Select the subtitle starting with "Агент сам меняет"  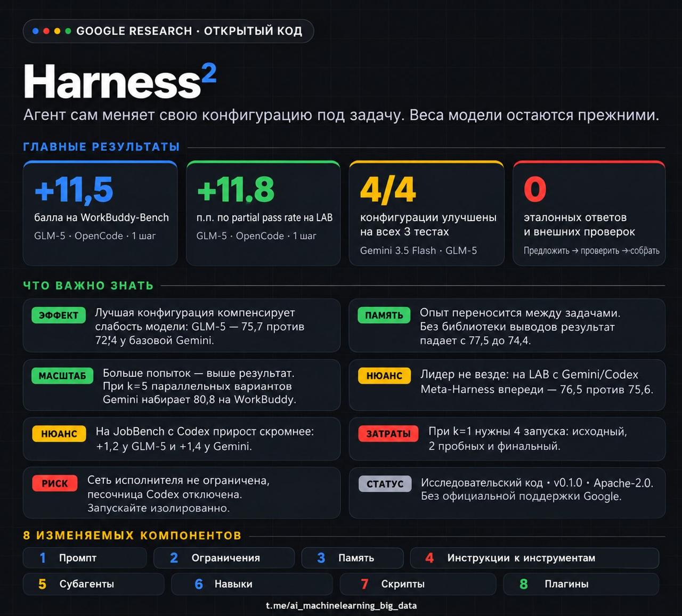pyautogui.click(x=341, y=115)
